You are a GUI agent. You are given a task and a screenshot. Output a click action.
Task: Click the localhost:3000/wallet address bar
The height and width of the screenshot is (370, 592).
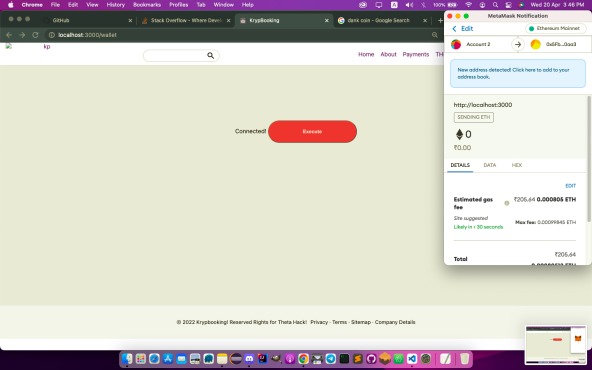[242, 35]
